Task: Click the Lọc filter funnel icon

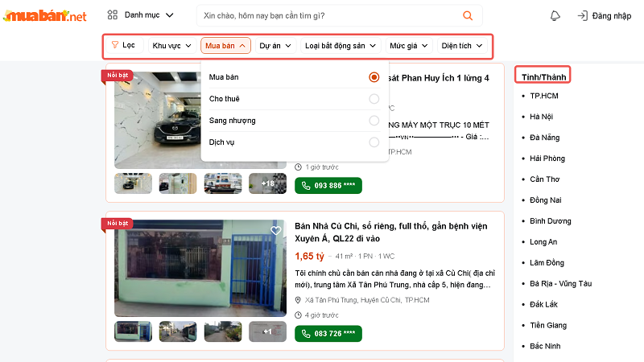Action: (115, 45)
